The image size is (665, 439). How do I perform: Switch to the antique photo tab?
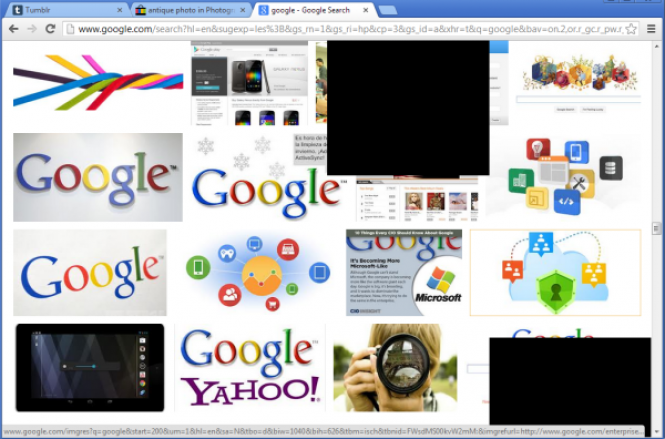click(185, 9)
